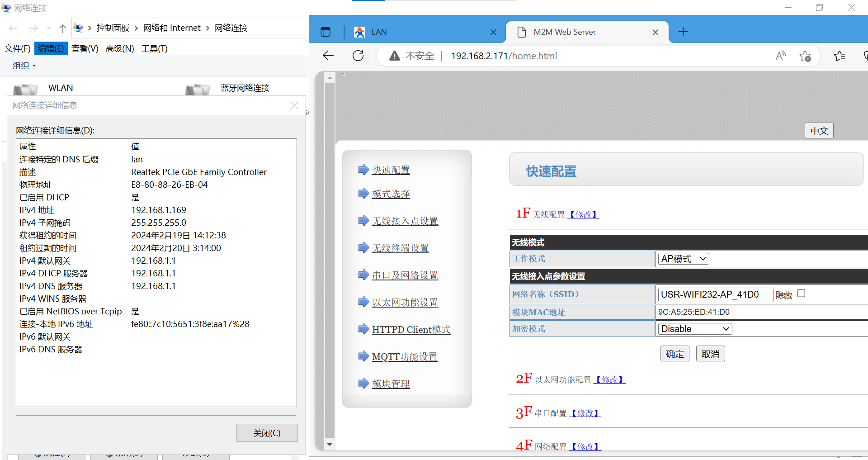Viewport: 868px width, 460px height.
Task: Click the SSID network name input field
Action: click(715, 294)
